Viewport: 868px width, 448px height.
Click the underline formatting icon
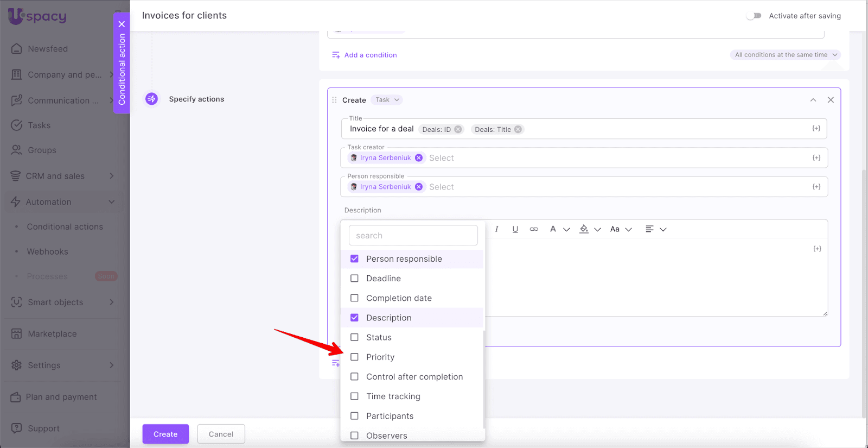pos(515,229)
